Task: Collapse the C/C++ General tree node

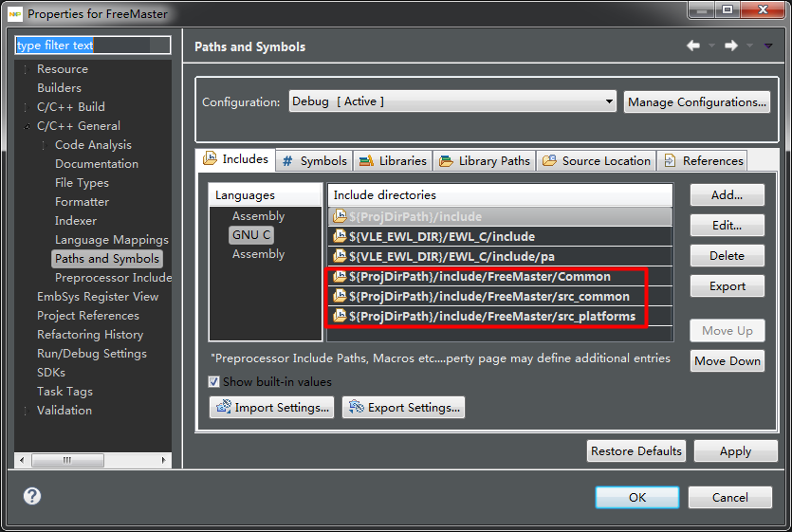Action: coord(27,126)
